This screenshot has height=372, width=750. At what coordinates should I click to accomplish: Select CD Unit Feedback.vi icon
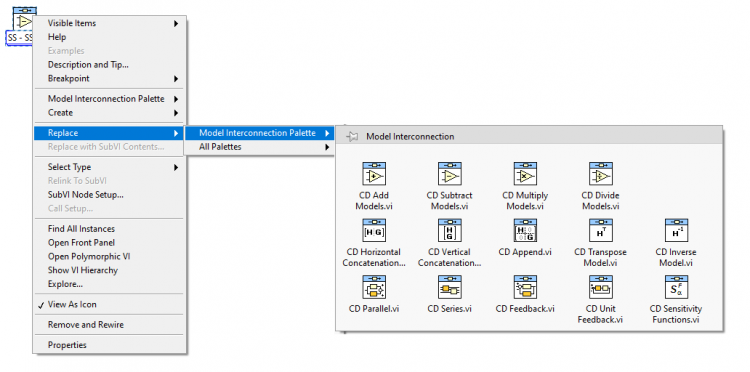coord(601,287)
